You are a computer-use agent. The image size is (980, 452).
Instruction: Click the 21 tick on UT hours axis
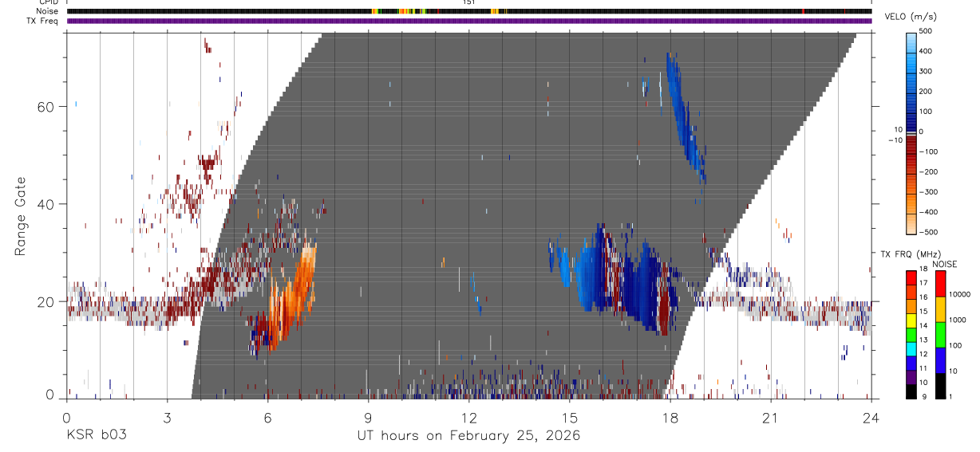click(x=771, y=417)
